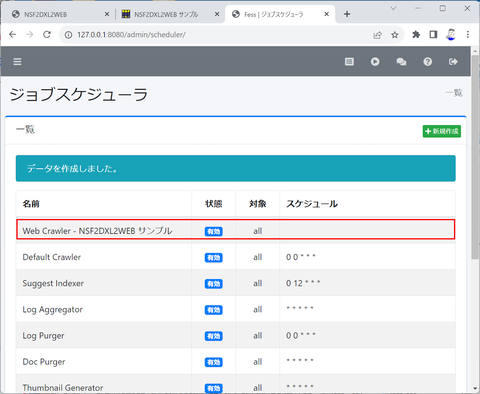This screenshot has height=394, width=480.
Task: Click the browser forward arrow
Action: point(30,34)
